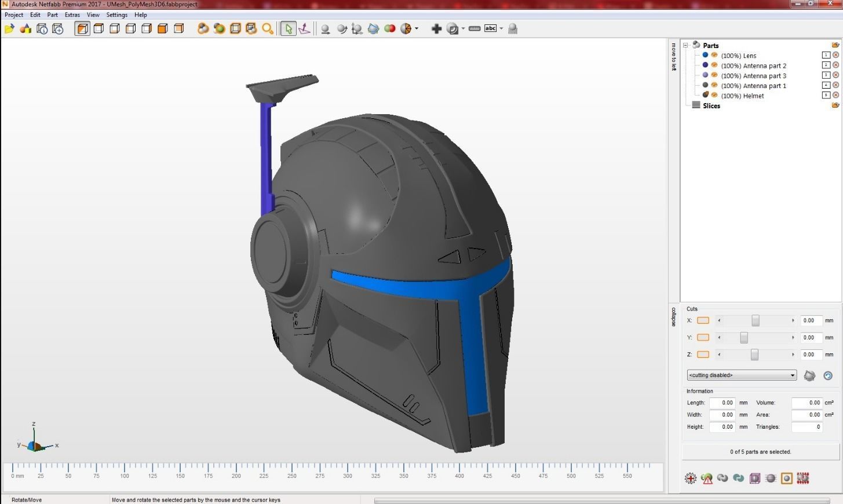Click the move part sphere icon
This screenshot has height=504, width=843.
click(x=326, y=28)
